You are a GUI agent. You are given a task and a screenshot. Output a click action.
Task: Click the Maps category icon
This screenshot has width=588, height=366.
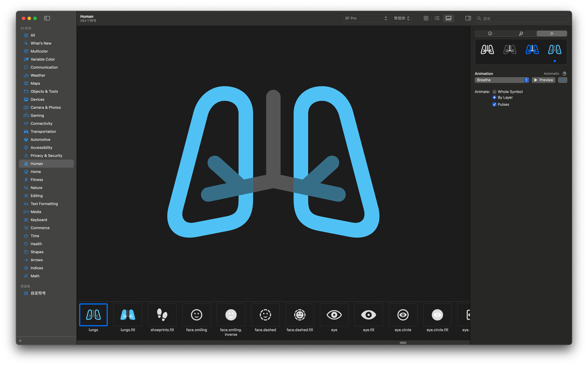tap(26, 83)
